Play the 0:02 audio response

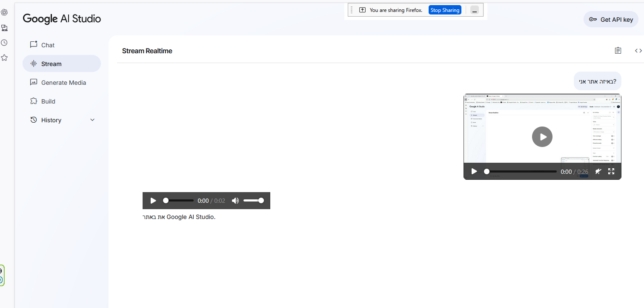pos(153,201)
